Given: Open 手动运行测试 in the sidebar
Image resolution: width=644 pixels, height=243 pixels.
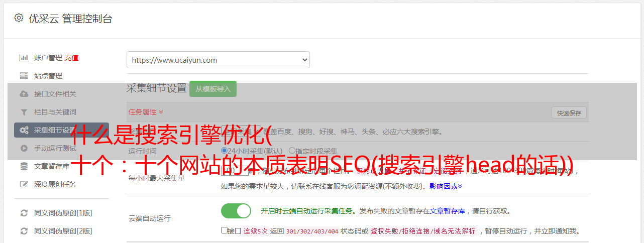Looking at the screenshot, I should tap(55, 148).
